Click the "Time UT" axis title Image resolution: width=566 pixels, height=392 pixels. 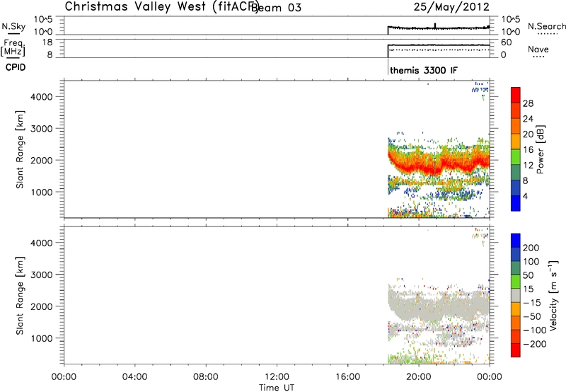tap(277, 388)
